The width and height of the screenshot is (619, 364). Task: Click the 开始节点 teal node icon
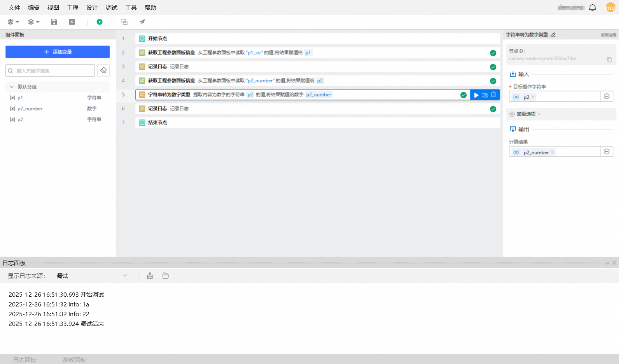(142, 38)
